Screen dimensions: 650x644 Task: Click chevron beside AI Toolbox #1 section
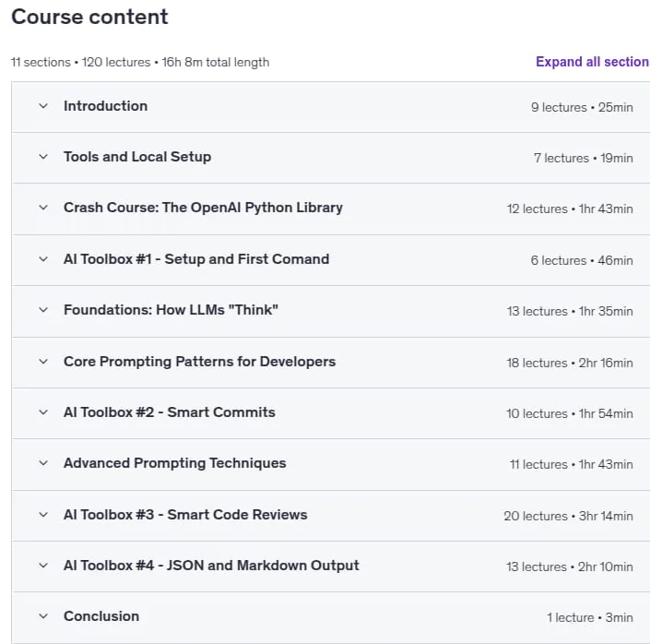point(43,259)
